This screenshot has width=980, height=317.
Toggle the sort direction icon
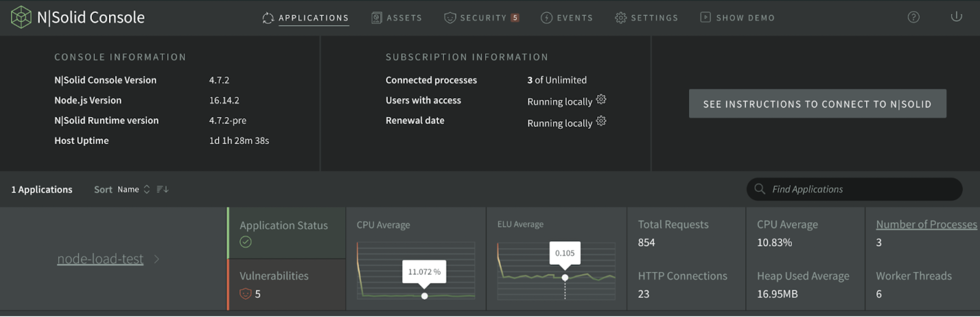point(162,189)
